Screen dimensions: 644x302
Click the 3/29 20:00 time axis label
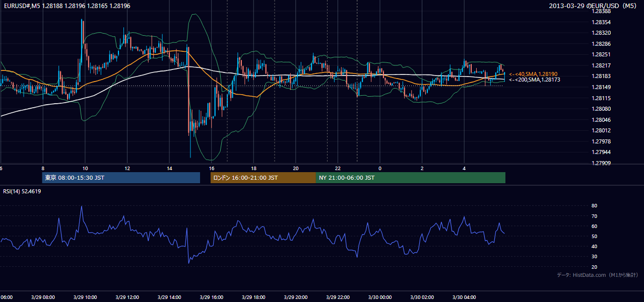[x=296, y=297]
